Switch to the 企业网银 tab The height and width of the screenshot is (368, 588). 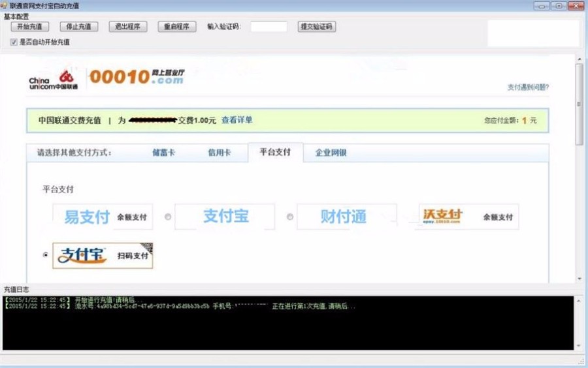(x=331, y=153)
